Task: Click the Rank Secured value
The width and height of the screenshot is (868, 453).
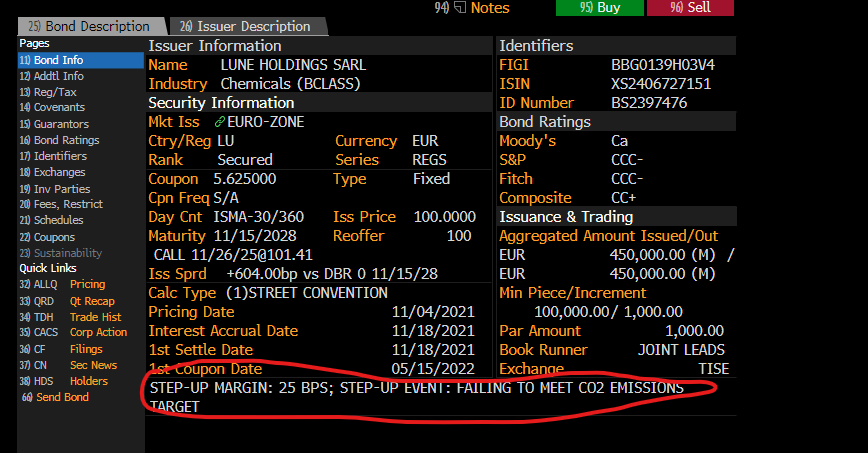Action: (x=245, y=159)
